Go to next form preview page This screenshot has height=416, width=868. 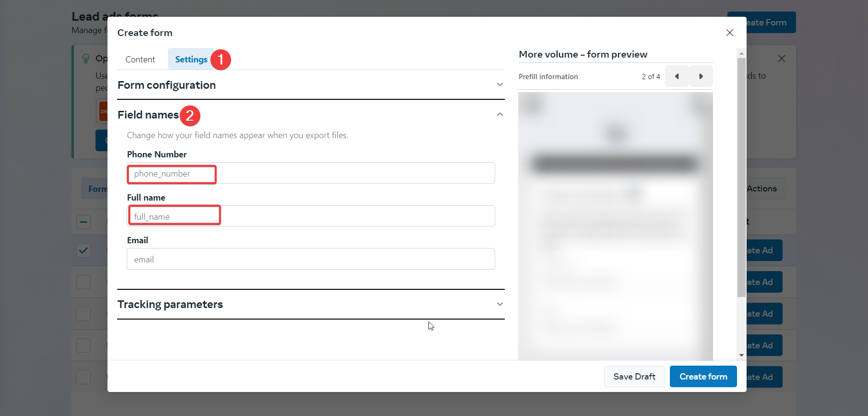701,76
